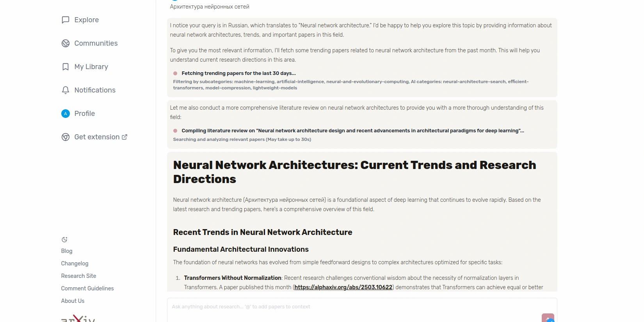Open the Blog link
Image resolution: width=644 pixels, height=322 pixels.
pyautogui.click(x=67, y=251)
